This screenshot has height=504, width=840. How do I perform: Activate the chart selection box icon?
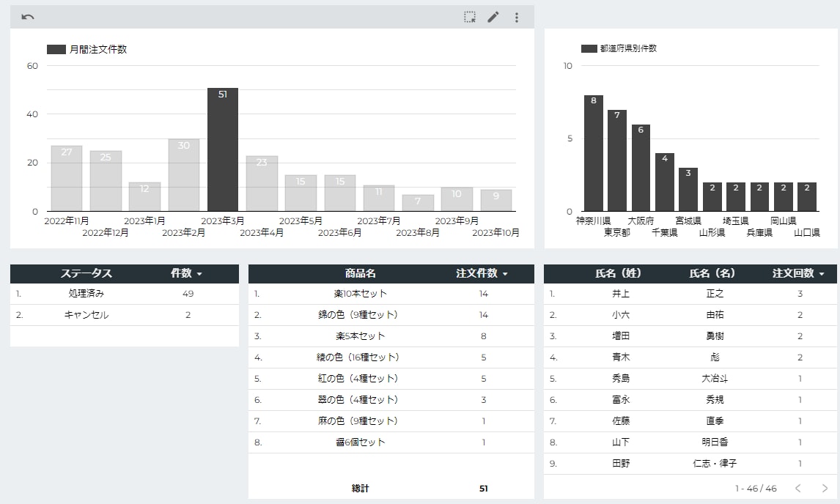pos(470,17)
